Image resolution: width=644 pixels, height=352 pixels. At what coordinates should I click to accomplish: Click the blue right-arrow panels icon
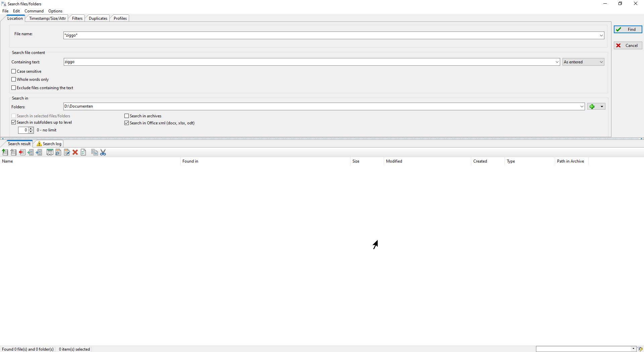pyautogui.click(x=39, y=153)
